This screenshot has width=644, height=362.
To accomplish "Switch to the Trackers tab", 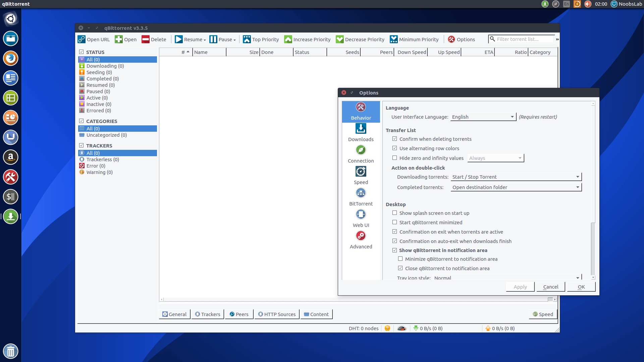I will coord(208,314).
